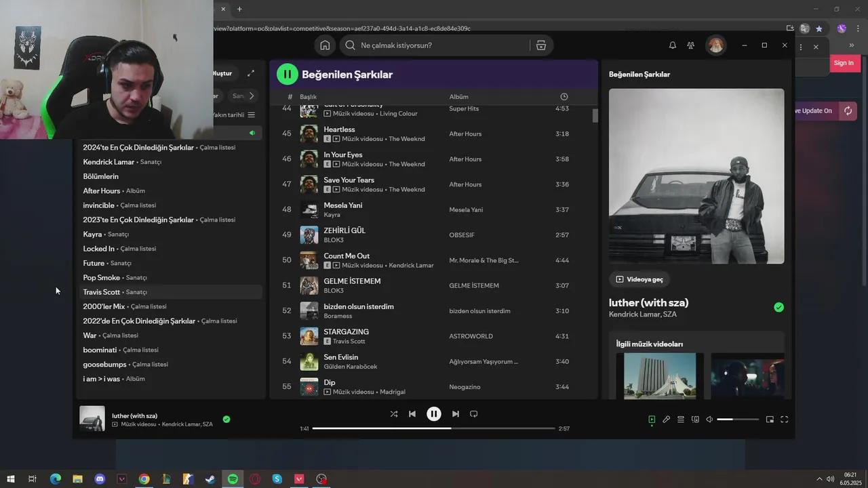The width and height of the screenshot is (868, 488).
Task: Expand the library panel with arrows icon
Action: (x=251, y=73)
